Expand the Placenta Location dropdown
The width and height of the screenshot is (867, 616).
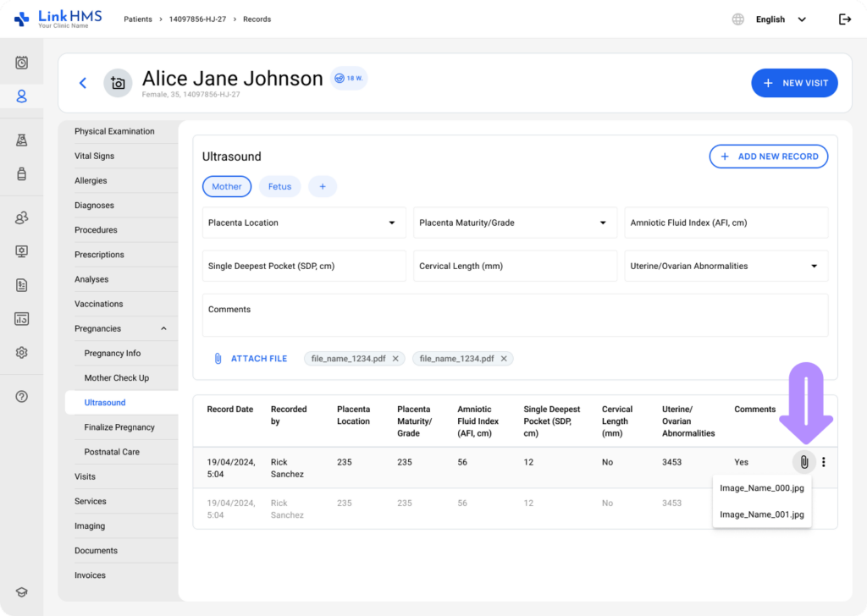click(304, 223)
